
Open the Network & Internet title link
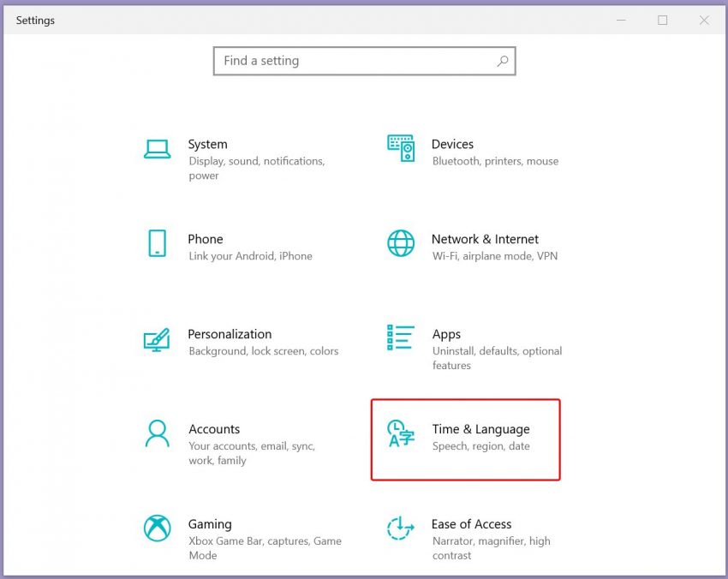tap(485, 239)
